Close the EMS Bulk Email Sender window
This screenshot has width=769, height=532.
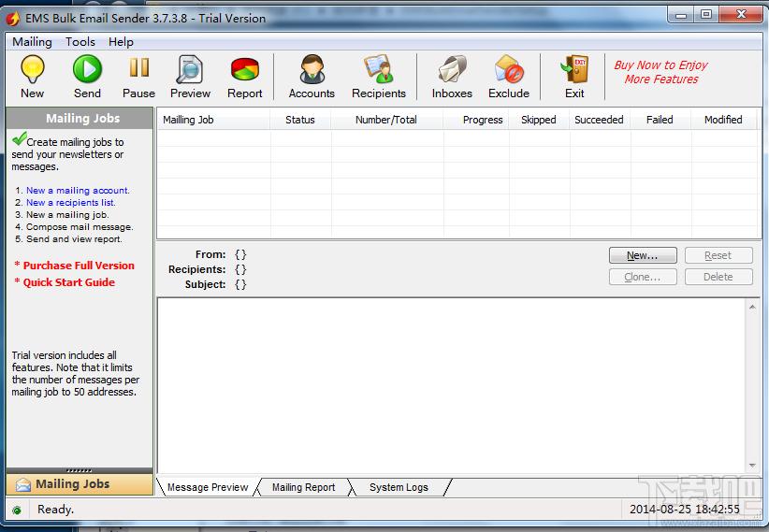click(741, 15)
